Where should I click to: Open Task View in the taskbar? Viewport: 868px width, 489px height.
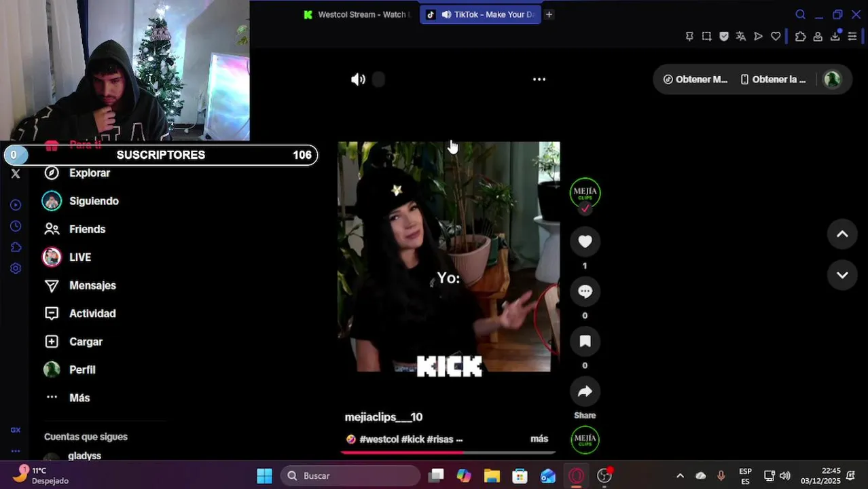(436, 476)
